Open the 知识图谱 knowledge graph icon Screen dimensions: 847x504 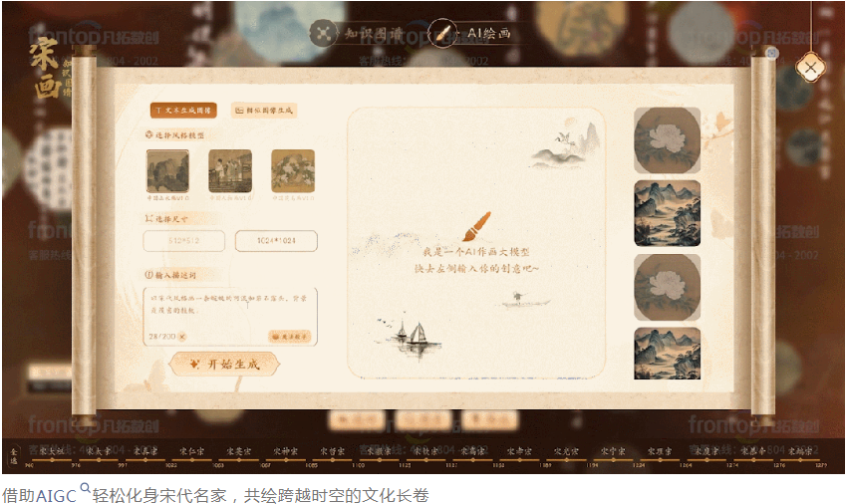pyautogui.click(x=323, y=33)
